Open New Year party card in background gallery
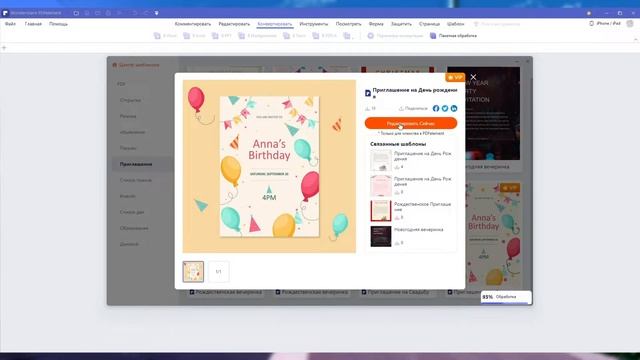 click(493, 113)
